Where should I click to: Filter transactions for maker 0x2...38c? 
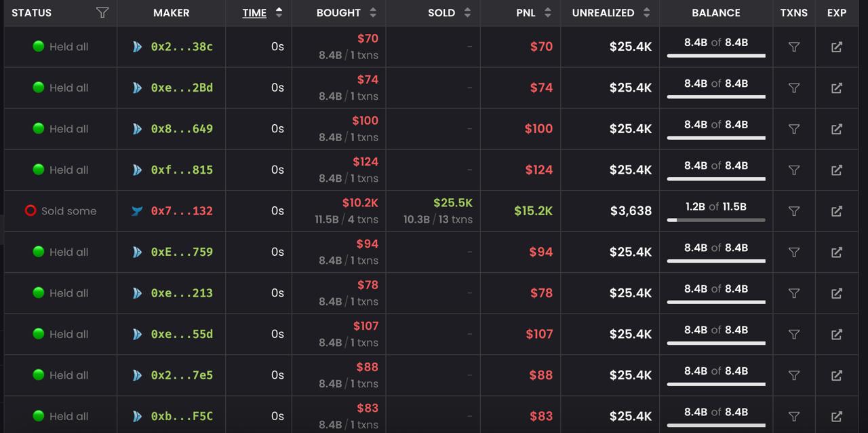[794, 47]
